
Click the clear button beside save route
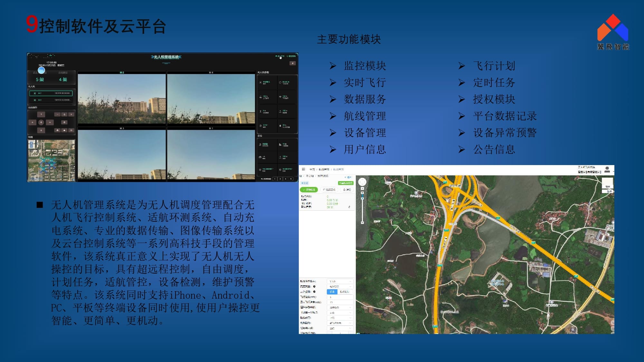(x=347, y=190)
